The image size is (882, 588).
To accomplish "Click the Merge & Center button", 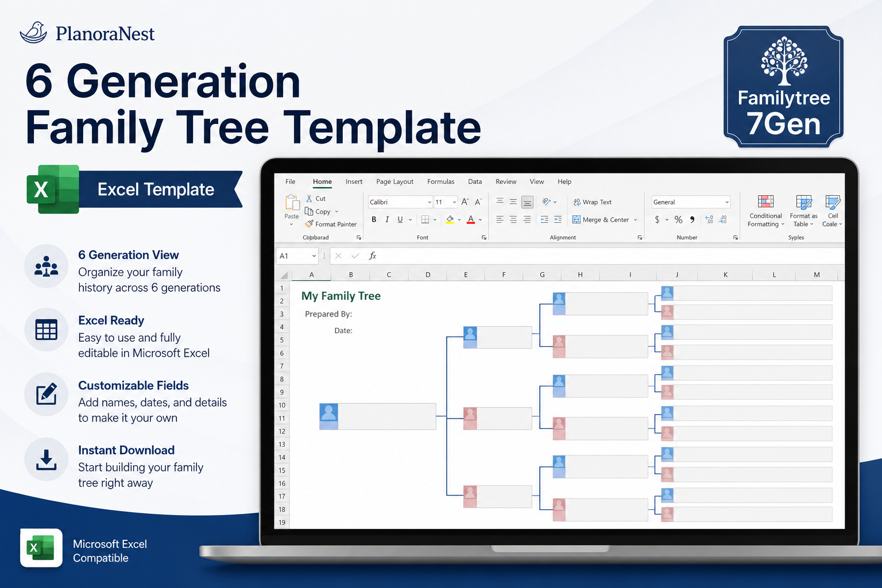I will tap(601, 219).
